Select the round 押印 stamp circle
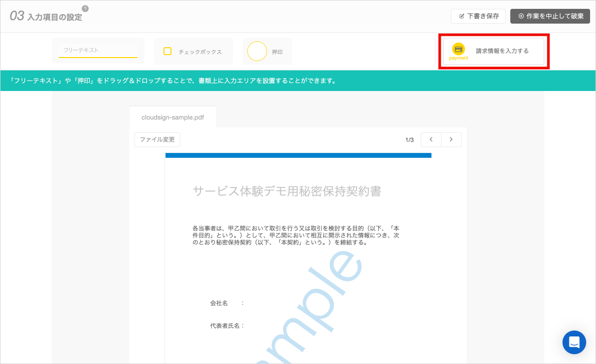This screenshot has height=364, width=596. [257, 51]
